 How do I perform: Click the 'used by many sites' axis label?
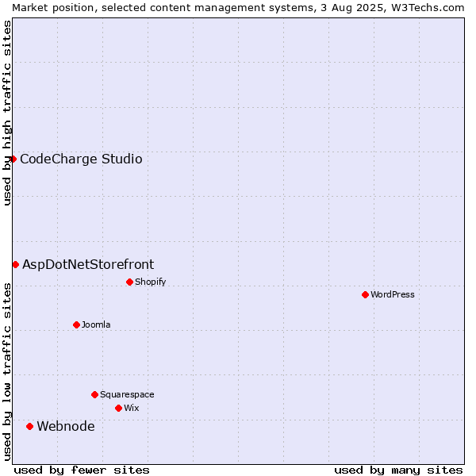point(398,470)
